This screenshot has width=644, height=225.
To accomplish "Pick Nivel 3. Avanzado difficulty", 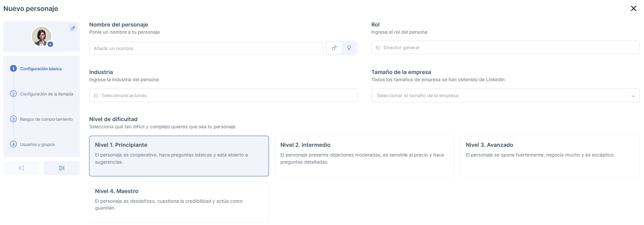I will tap(549, 156).
